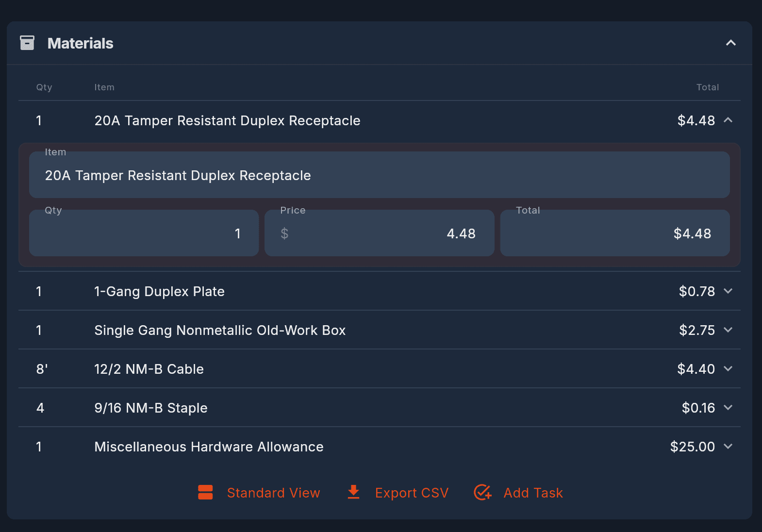Click the $0.78 total value

(x=697, y=291)
